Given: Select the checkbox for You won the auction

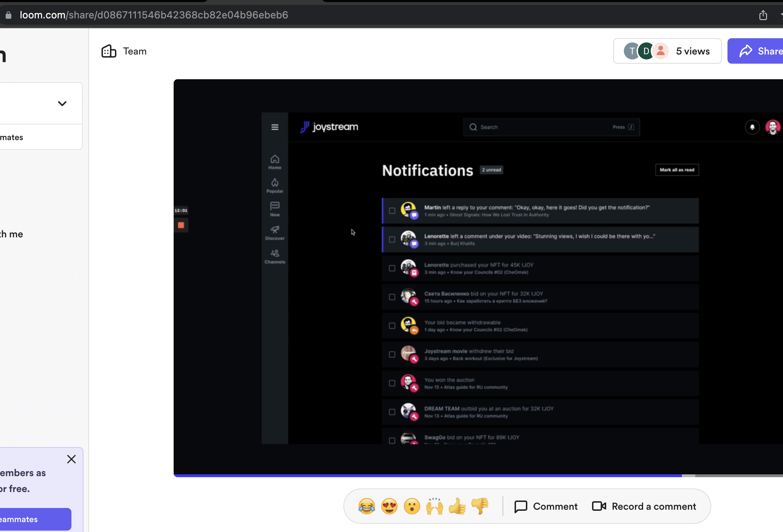Looking at the screenshot, I should pyautogui.click(x=392, y=383).
